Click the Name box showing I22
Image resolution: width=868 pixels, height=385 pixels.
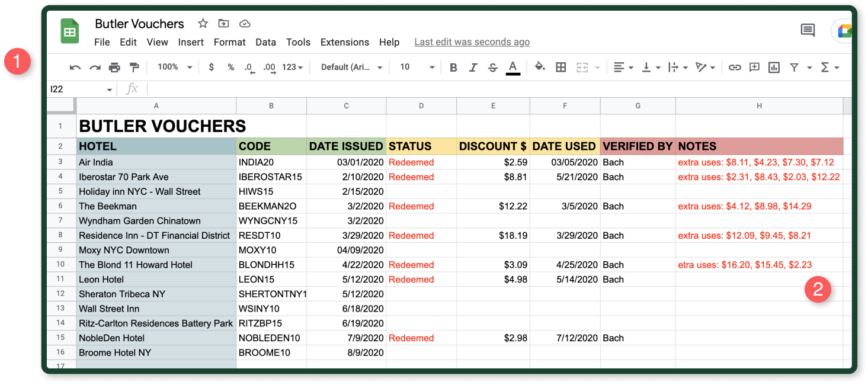pyautogui.click(x=76, y=89)
